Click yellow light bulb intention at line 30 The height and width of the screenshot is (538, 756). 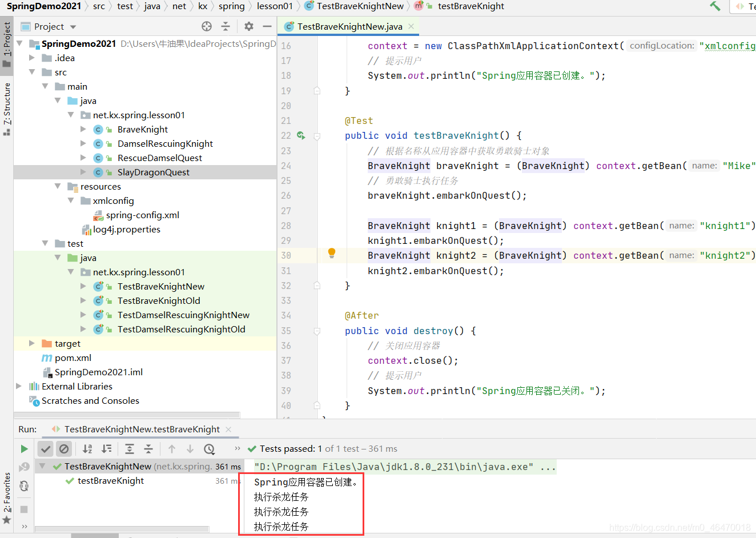point(332,253)
